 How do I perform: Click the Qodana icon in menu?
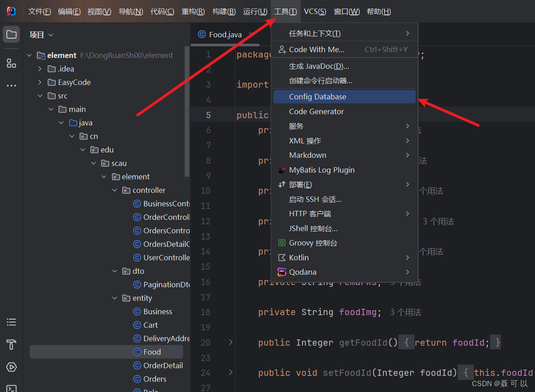282,272
